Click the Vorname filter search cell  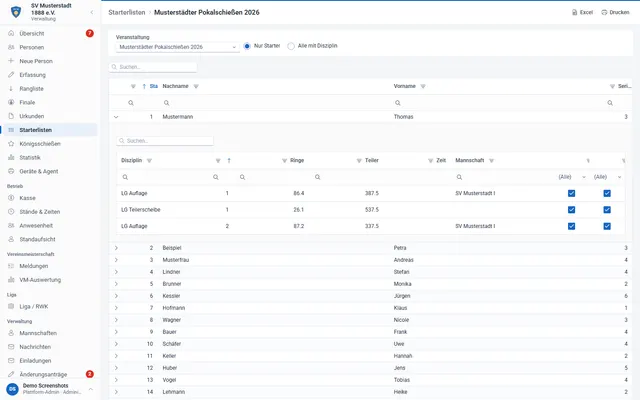pyautogui.click(x=498, y=103)
